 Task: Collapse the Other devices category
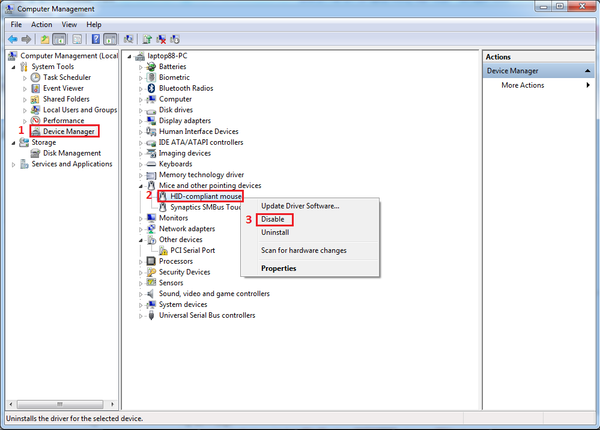[x=140, y=240]
